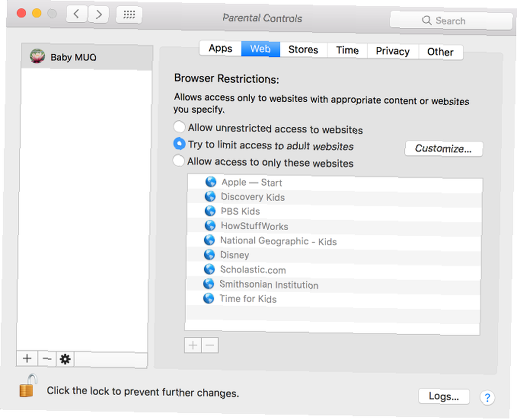Select the Baby MUO user account
The height and width of the screenshot is (420, 517).
[x=87, y=57]
